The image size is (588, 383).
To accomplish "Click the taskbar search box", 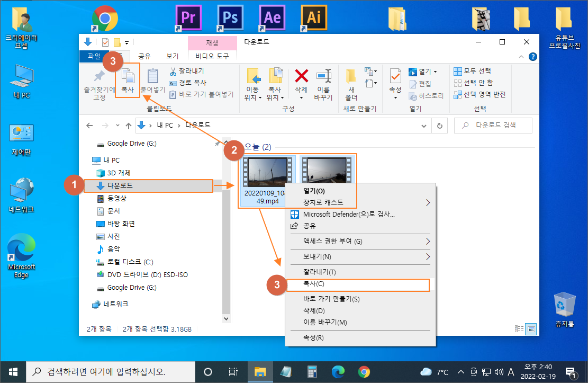I will tap(111, 372).
